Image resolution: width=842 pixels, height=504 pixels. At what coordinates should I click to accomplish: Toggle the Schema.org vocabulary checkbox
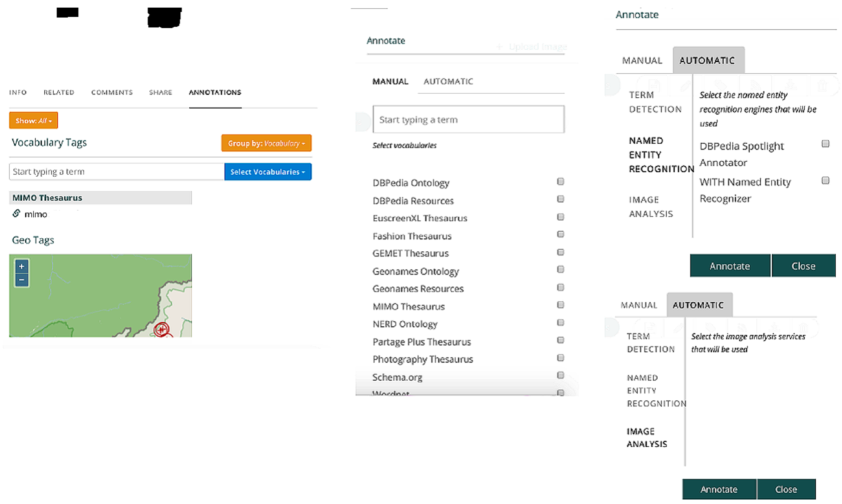[x=560, y=375]
